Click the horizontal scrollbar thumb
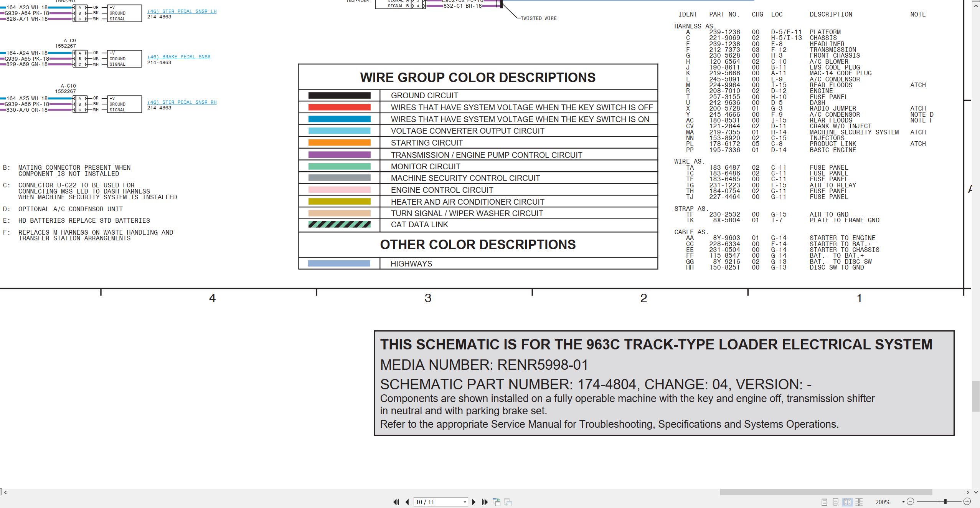The image size is (980, 508). click(x=826, y=492)
